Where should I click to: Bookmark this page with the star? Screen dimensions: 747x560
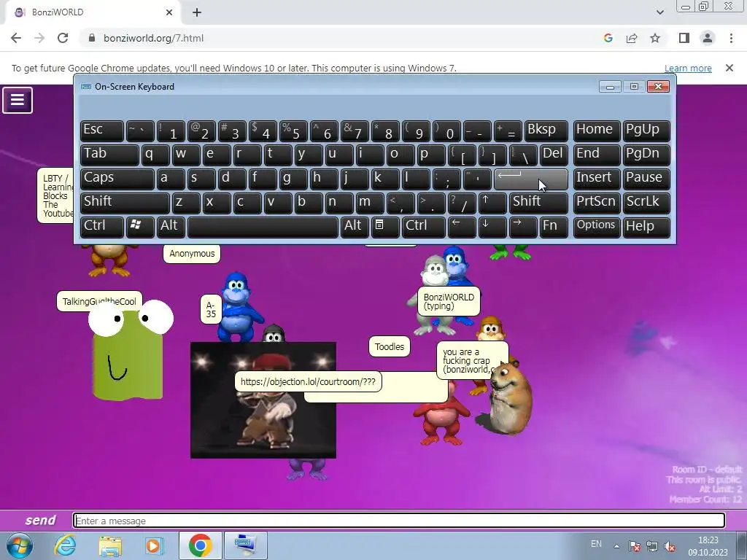pyautogui.click(x=655, y=38)
